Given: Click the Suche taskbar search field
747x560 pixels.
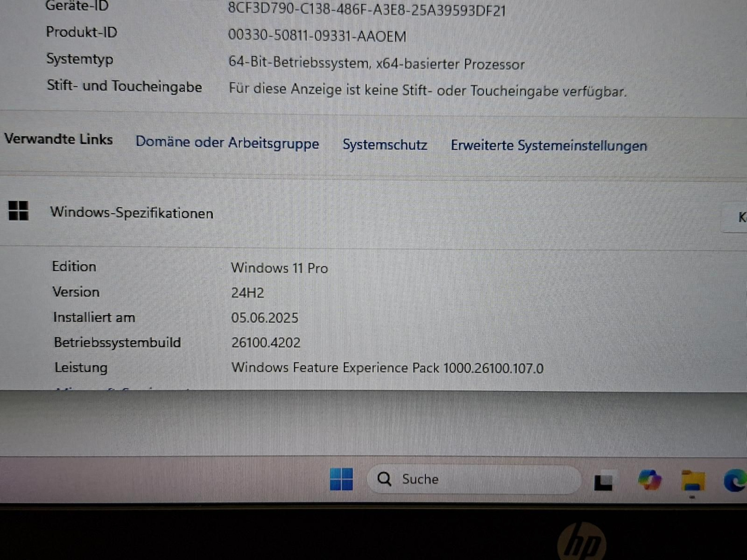Looking at the screenshot, I should pos(474,479).
